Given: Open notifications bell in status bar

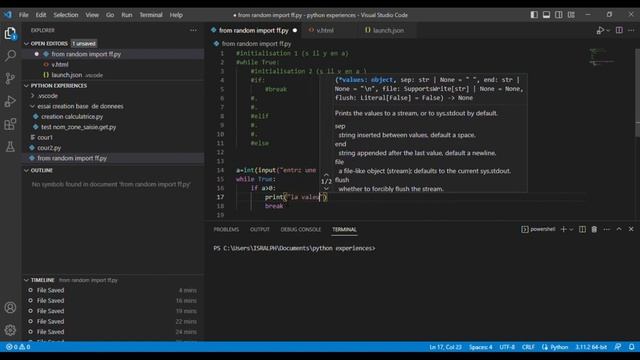Looking at the screenshot, I should [x=631, y=347].
